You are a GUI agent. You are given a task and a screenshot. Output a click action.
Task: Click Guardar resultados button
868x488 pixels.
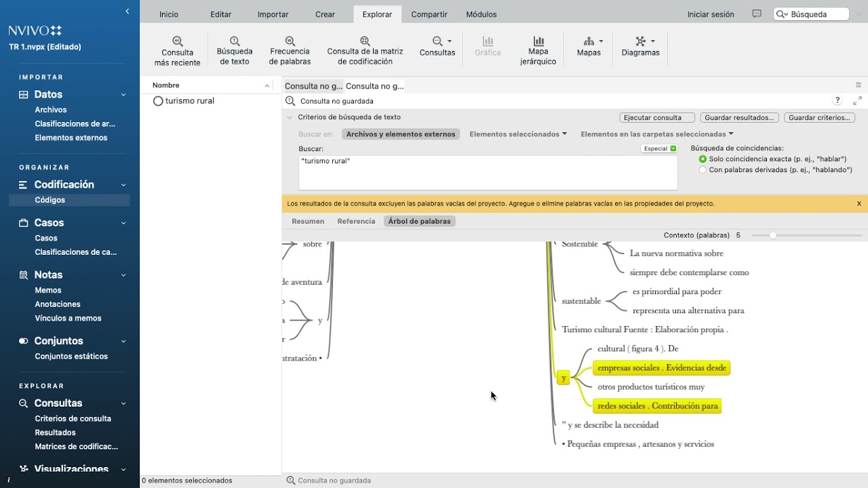[x=739, y=117]
